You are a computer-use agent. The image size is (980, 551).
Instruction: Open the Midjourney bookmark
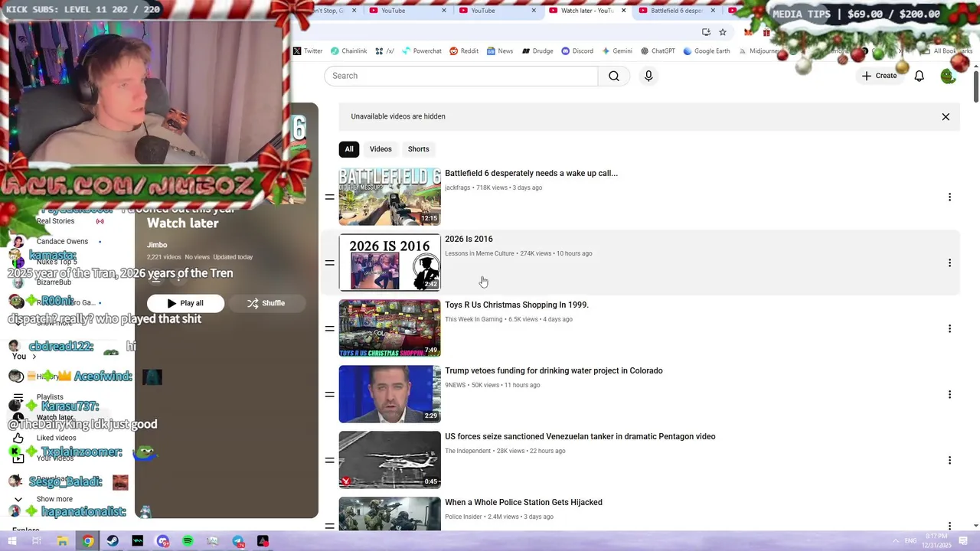coord(758,51)
